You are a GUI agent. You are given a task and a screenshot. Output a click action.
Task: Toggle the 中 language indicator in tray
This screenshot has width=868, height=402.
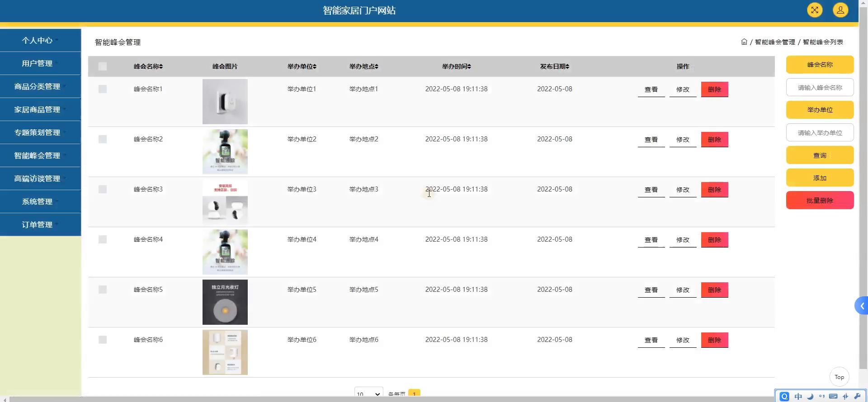coord(798,396)
